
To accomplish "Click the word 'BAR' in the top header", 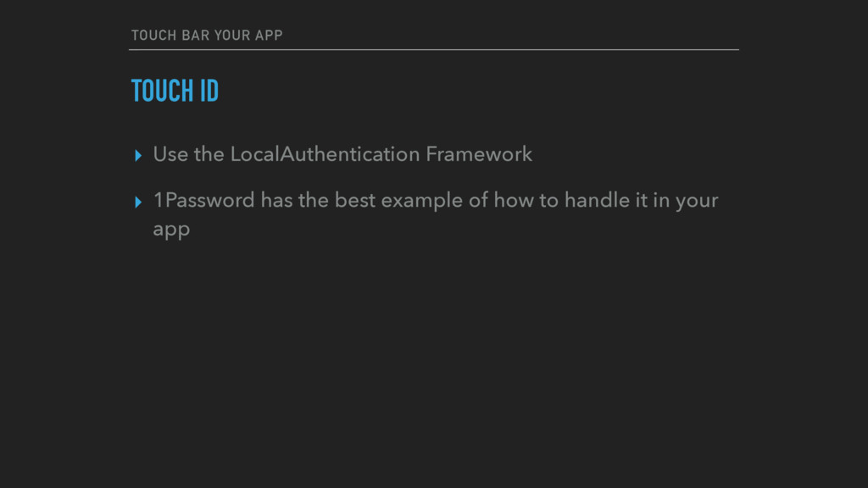I will (x=196, y=36).
